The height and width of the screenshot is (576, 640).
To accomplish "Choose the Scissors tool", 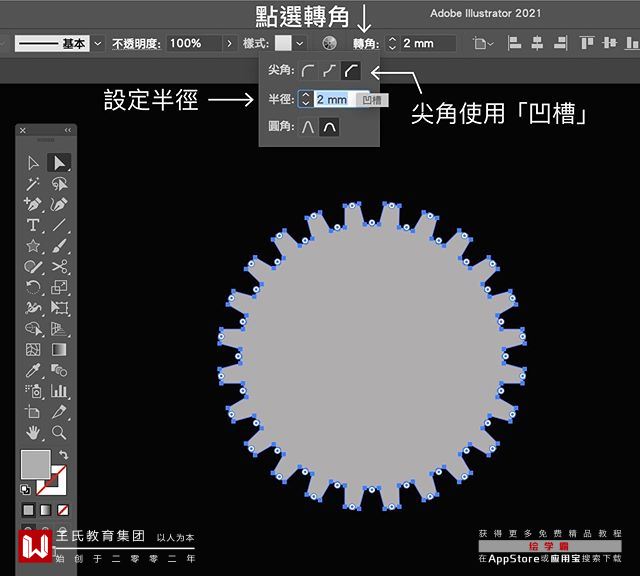I will tap(59, 267).
